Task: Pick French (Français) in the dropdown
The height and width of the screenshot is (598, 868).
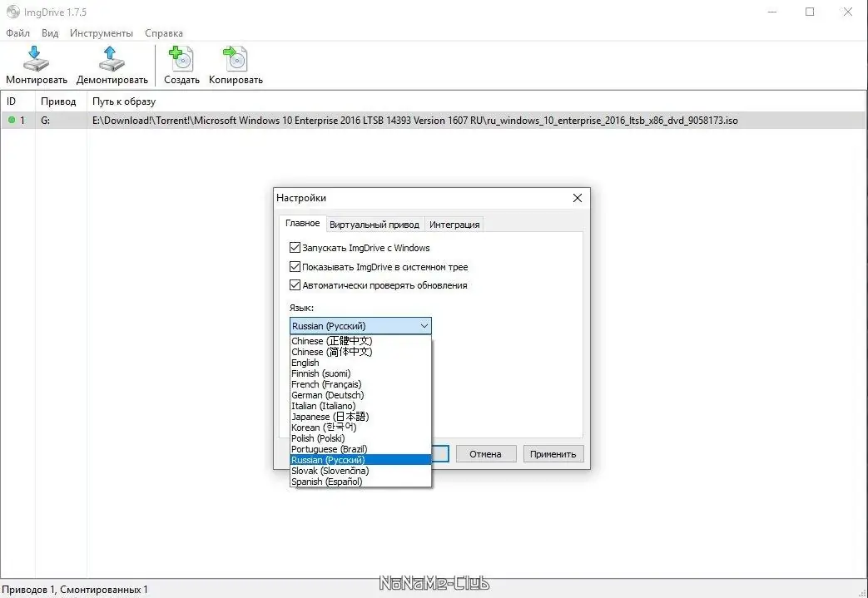Action: tap(360, 384)
